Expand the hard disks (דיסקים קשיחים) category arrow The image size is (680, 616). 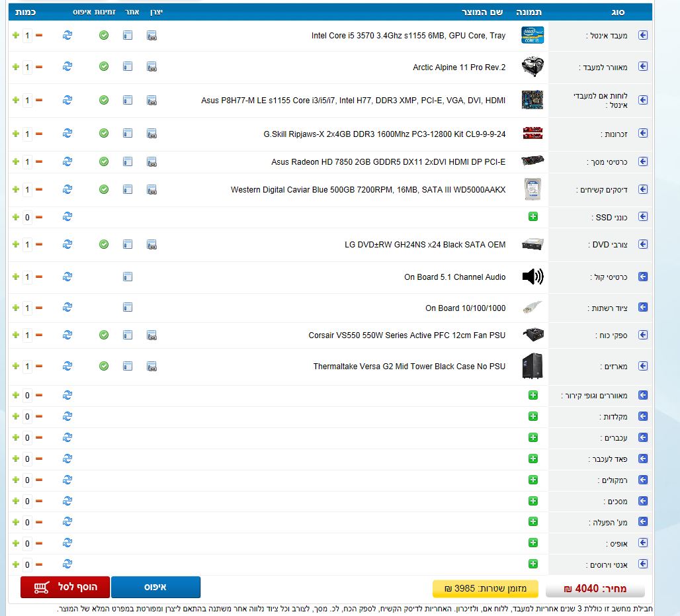pos(642,190)
